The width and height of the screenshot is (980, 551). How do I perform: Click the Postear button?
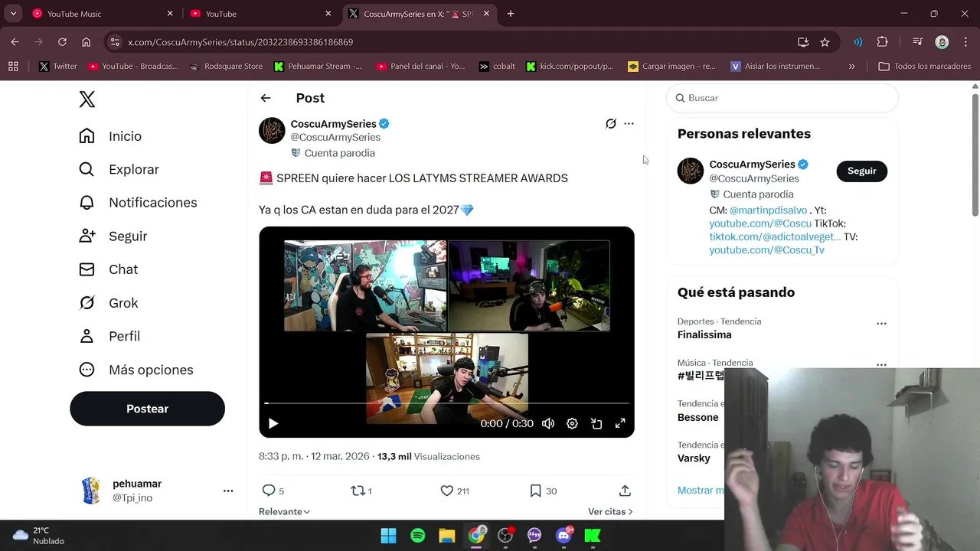[x=147, y=409]
